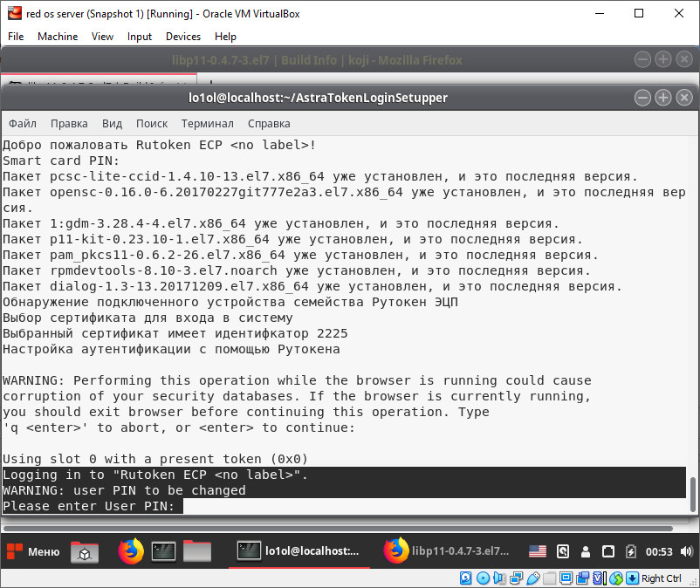The image size is (700, 588).
Task: Open terminal Вид menu
Action: click(x=112, y=124)
